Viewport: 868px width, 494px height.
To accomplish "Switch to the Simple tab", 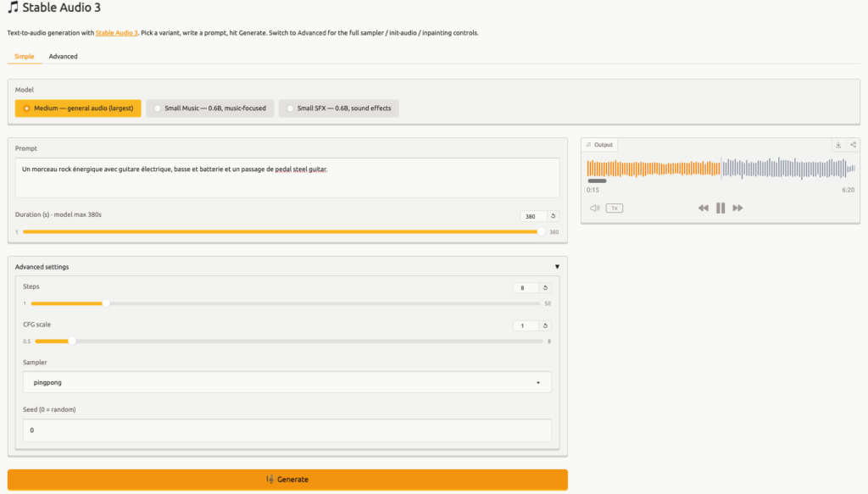I will coord(25,57).
